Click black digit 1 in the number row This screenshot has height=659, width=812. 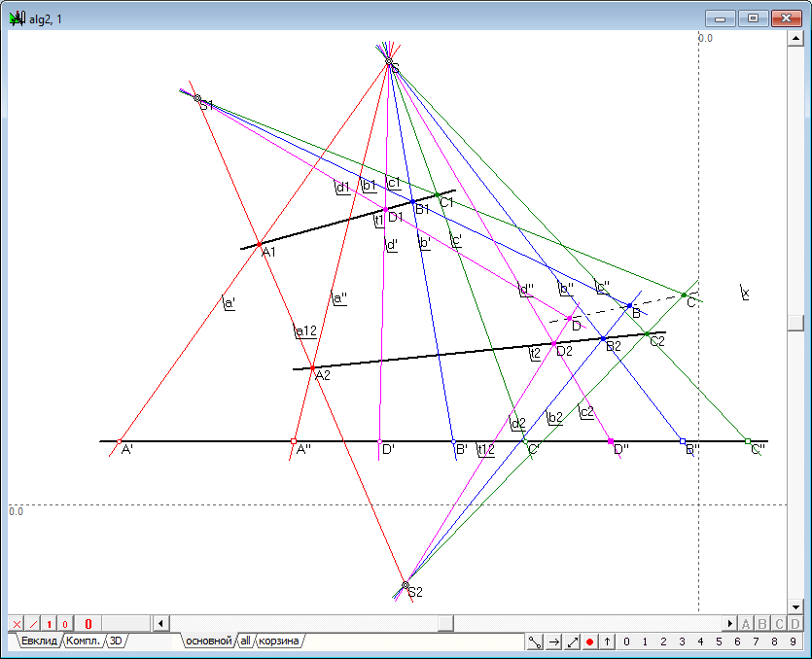pyautogui.click(x=645, y=642)
